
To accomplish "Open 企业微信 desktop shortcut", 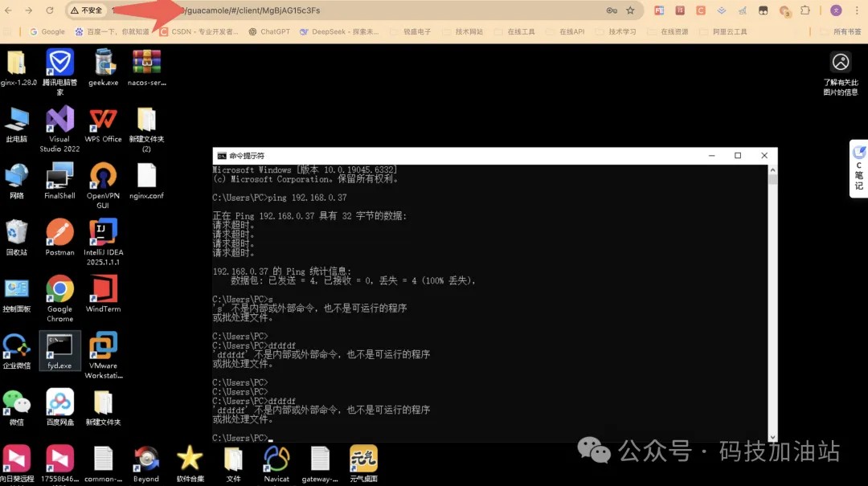I will 17,351.
